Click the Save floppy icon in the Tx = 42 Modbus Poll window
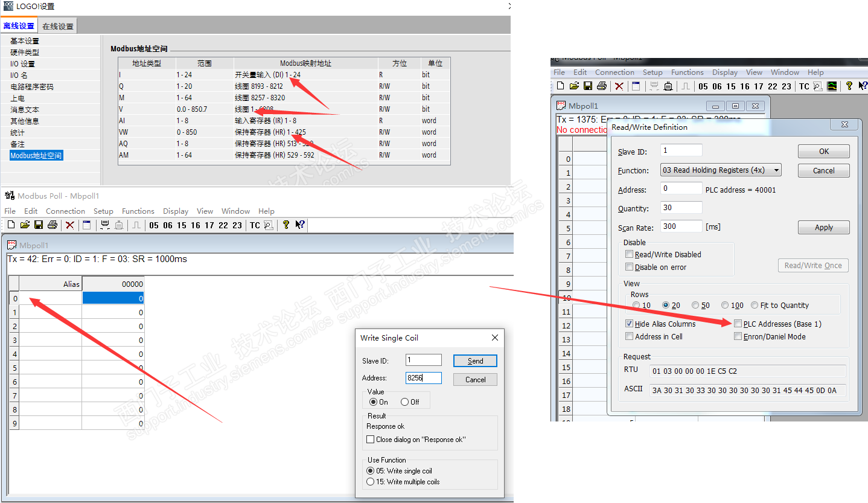Image resolution: width=868 pixels, height=503 pixels. [x=39, y=225]
